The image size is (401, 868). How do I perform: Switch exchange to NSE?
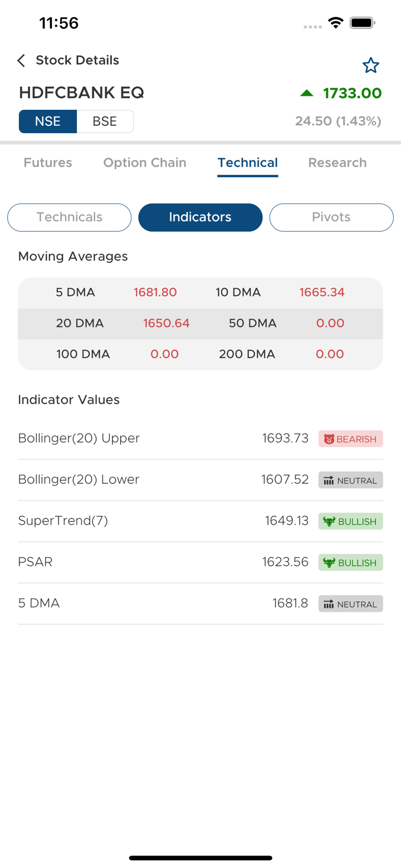(x=48, y=121)
